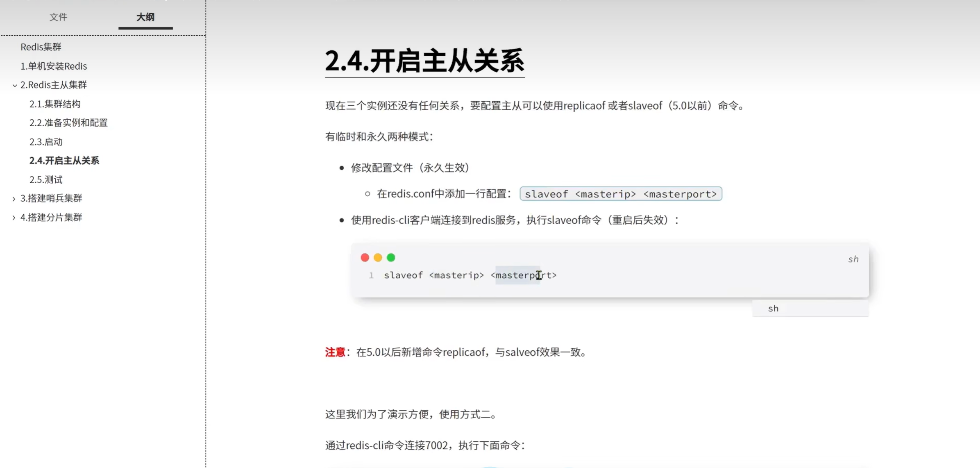Click the red dot in code block
Viewport: 980px width, 468px height.
coord(365,257)
